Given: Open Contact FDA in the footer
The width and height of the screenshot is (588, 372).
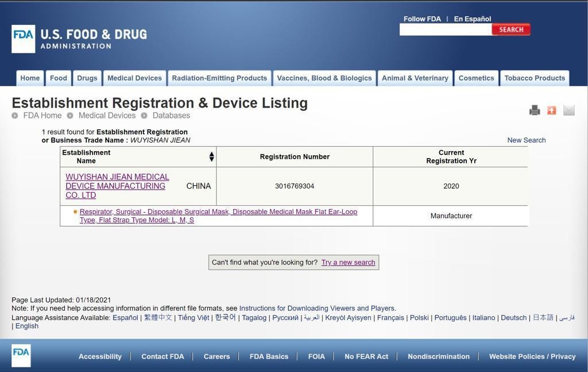Looking at the screenshot, I should pos(163,356).
